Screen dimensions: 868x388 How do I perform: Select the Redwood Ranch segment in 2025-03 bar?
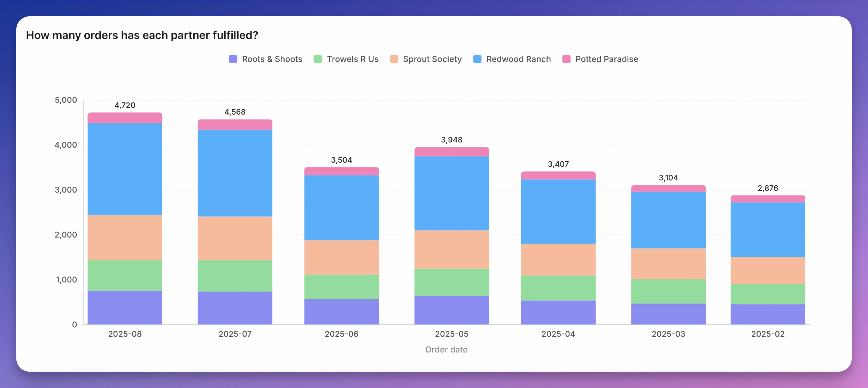[668, 220]
